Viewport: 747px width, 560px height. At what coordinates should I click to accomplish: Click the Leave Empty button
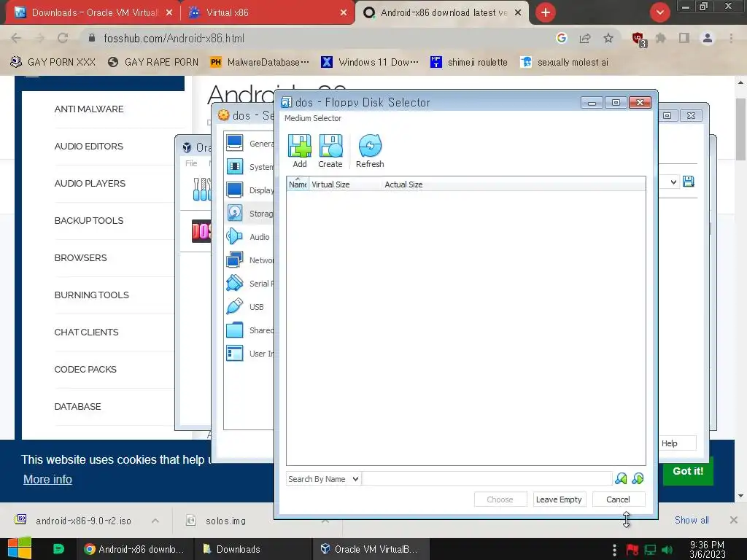[x=560, y=499]
